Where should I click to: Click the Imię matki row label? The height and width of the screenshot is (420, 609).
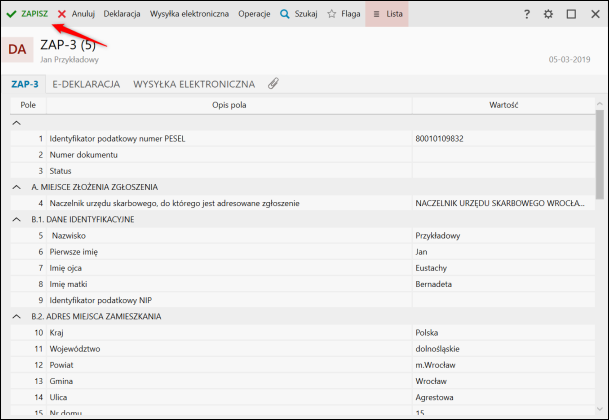[x=68, y=284]
